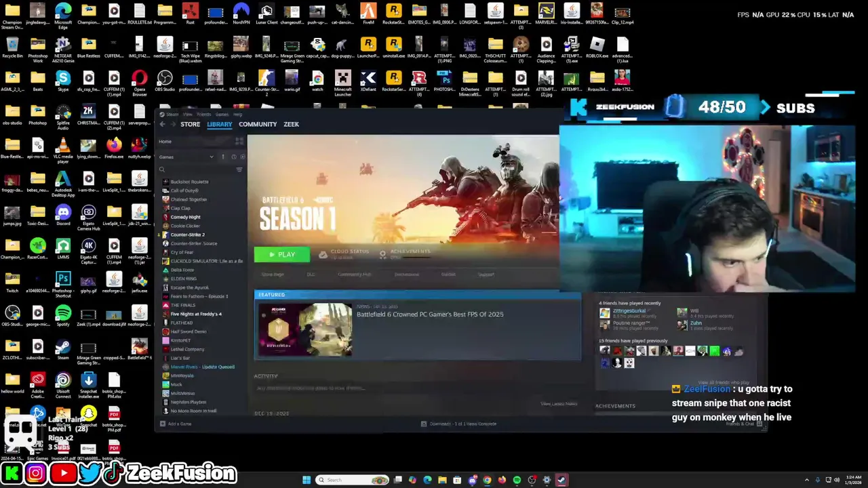Click FiveM desktop icon

pyautogui.click(x=368, y=14)
